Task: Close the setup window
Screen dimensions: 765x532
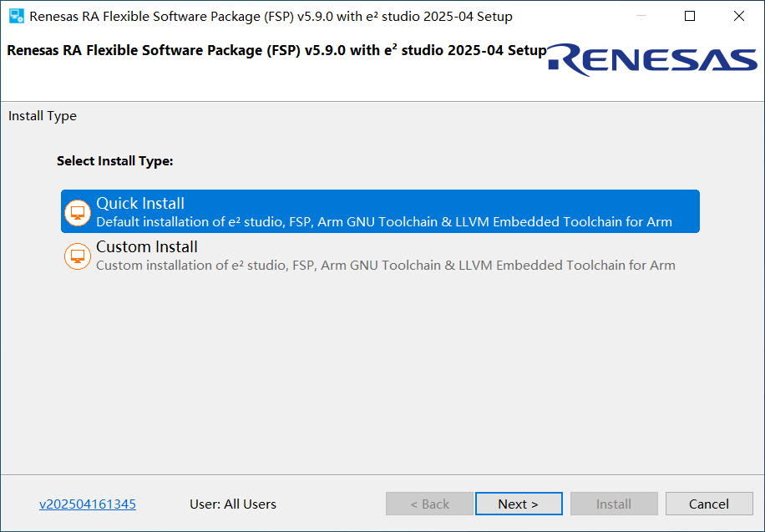Action: coord(738,16)
